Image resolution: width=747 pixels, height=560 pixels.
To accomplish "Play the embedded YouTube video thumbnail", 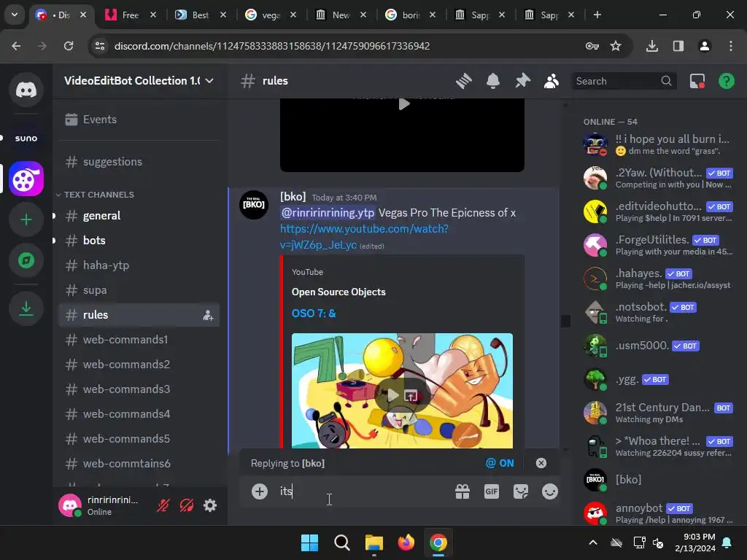I will click(x=392, y=394).
